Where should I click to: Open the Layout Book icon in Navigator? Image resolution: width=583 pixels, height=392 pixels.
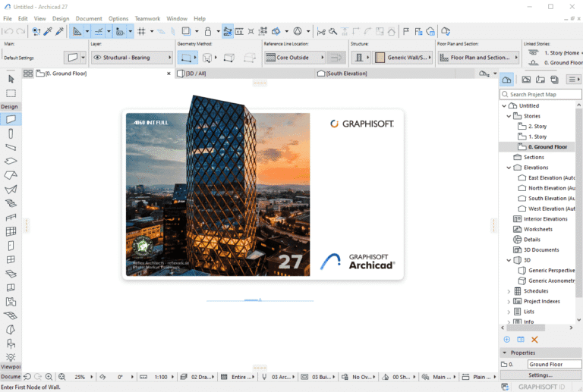(540, 80)
